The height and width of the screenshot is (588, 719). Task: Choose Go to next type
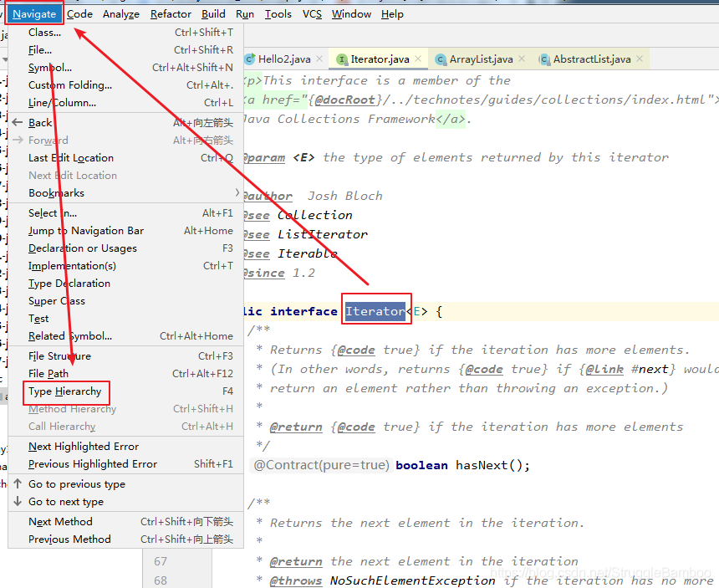click(x=126, y=502)
